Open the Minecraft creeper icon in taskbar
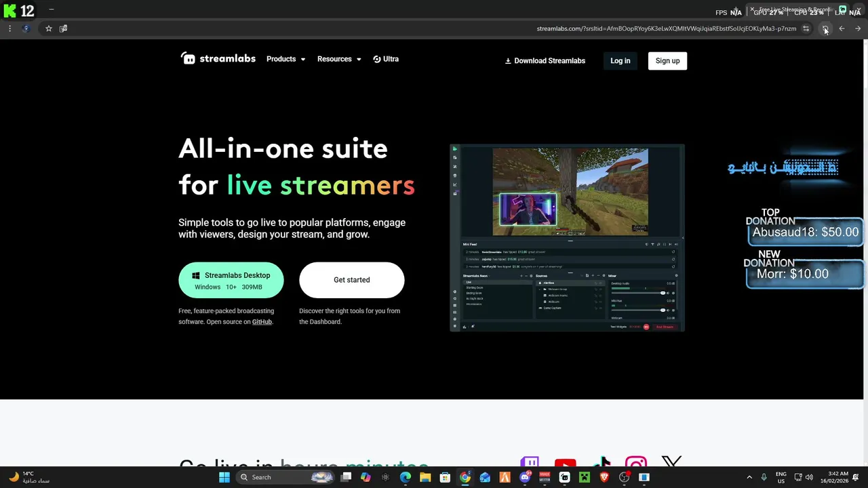Image resolution: width=868 pixels, height=488 pixels. pos(585,477)
